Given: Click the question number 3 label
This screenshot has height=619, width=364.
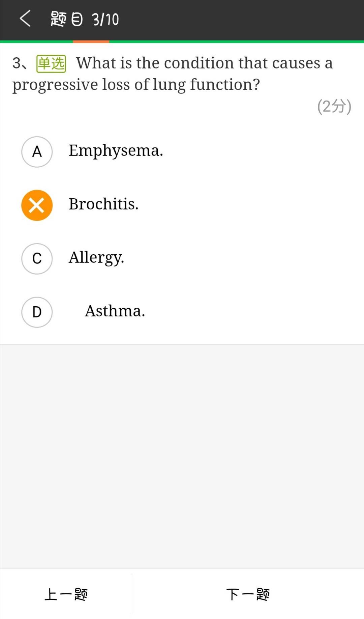Looking at the screenshot, I should tap(18, 63).
